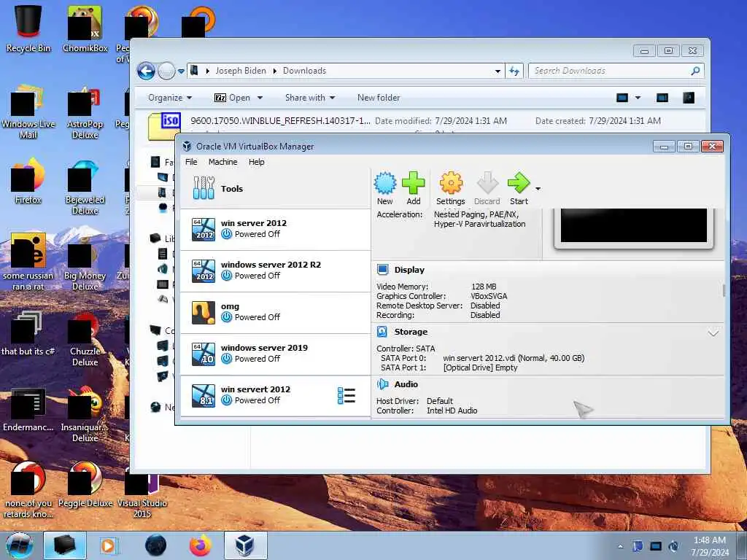Click the volume icon in system tray
747x560 pixels.
pos(673,546)
